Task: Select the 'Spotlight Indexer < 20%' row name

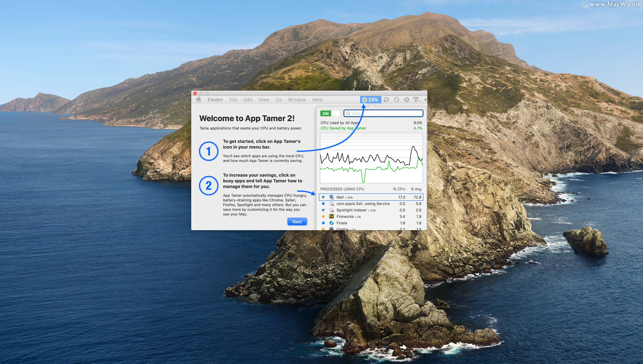Action: coord(356,210)
